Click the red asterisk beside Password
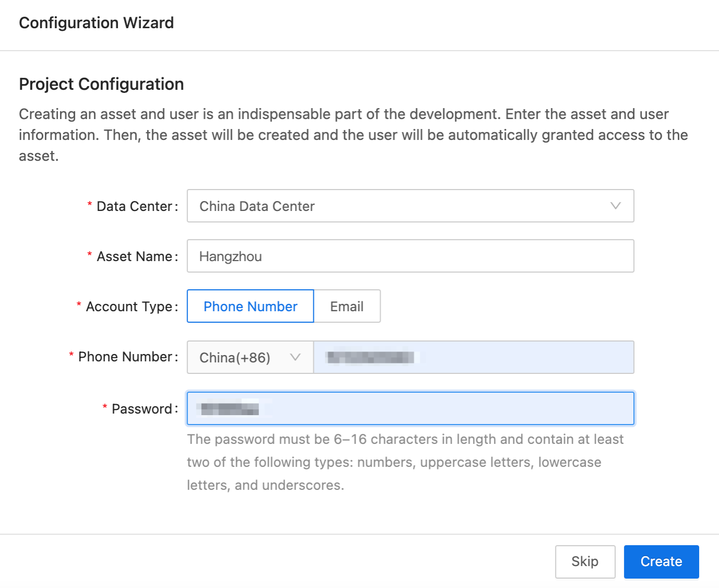This screenshot has height=588, width=719. [104, 408]
